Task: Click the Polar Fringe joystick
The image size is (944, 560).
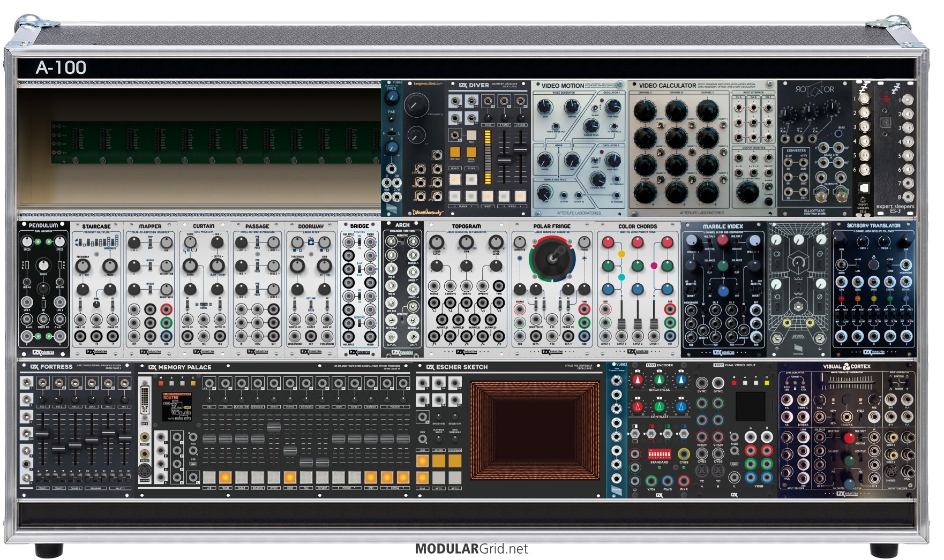Action: pyautogui.click(x=552, y=258)
